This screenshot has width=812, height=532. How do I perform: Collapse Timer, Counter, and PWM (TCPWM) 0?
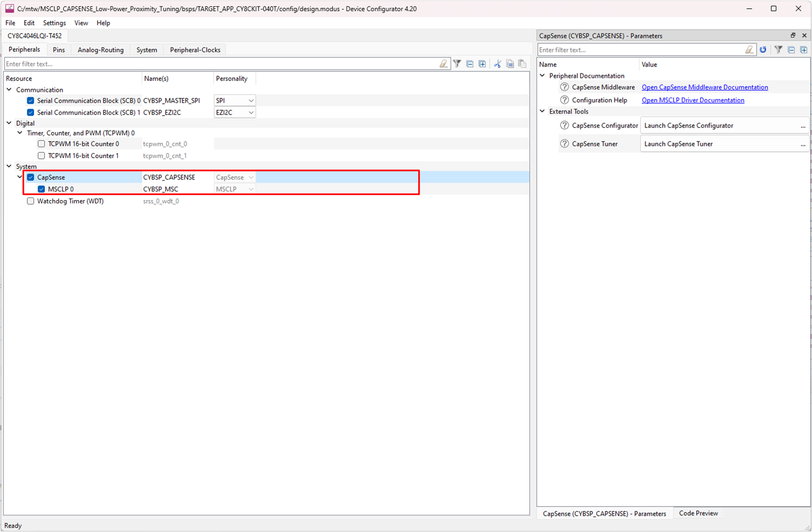click(20, 133)
